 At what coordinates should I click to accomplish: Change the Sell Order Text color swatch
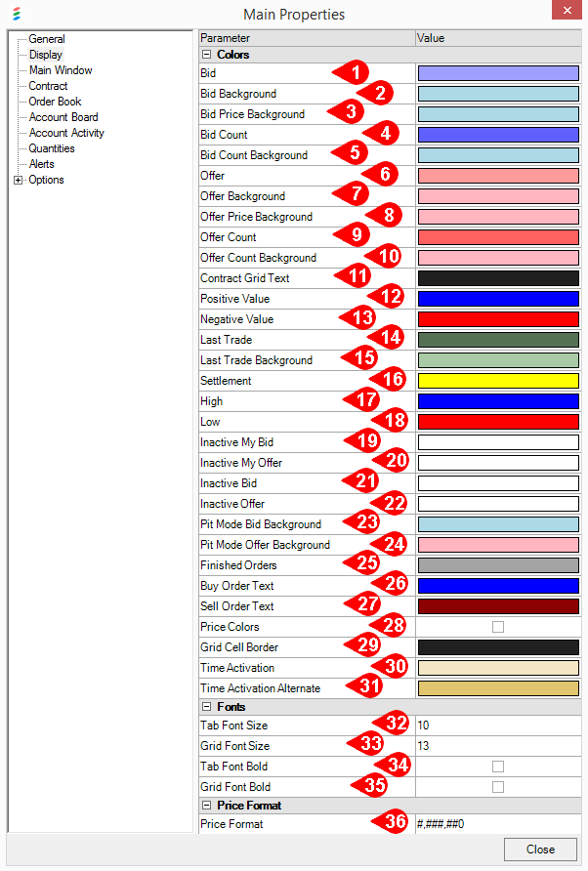[498, 606]
